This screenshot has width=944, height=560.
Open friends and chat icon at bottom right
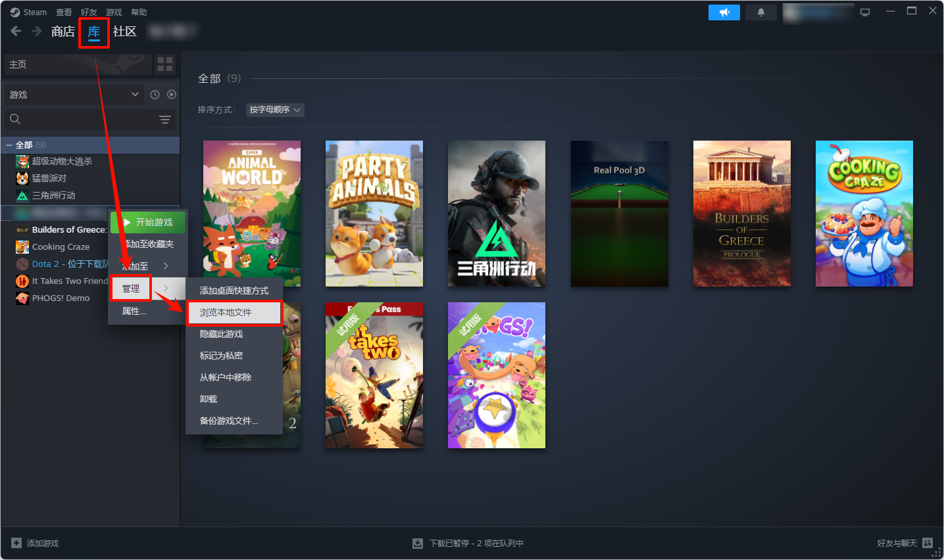pos(928,543)
